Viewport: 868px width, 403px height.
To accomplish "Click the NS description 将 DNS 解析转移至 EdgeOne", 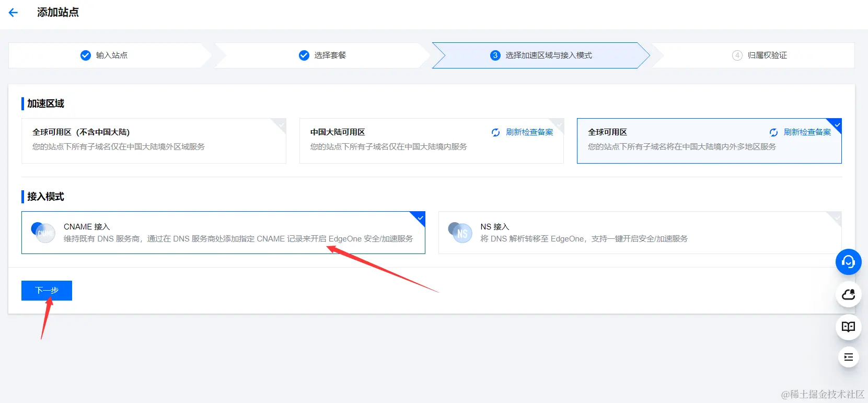I will pos(584,239).
